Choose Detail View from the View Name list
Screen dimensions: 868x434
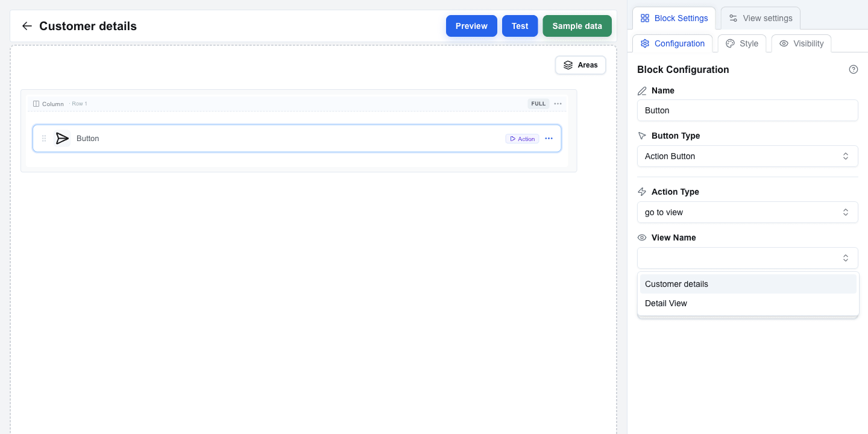pos(748,303)
